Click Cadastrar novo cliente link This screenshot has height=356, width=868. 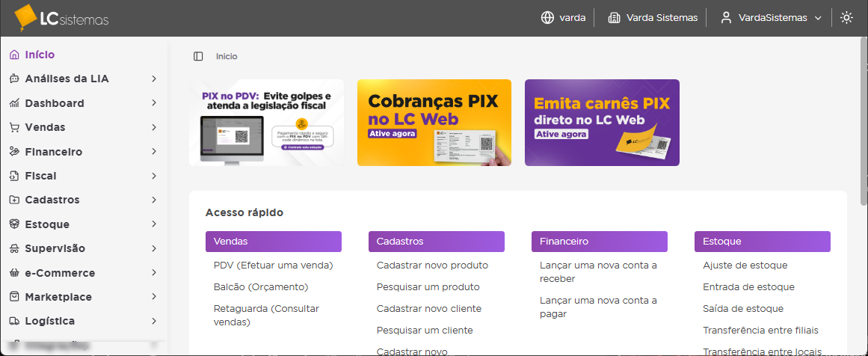pos(429,308)
